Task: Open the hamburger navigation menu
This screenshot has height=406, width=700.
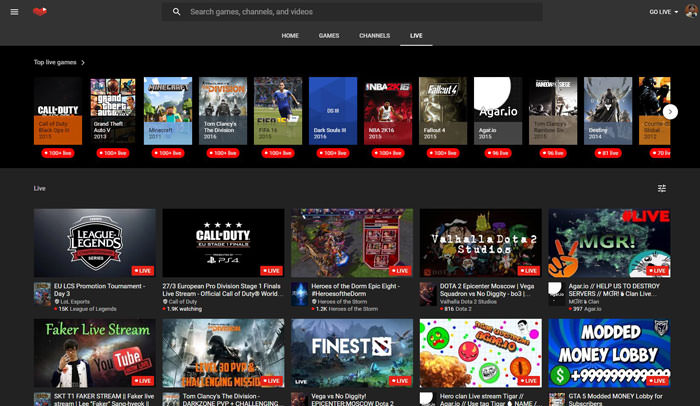Action: (14, 12)
